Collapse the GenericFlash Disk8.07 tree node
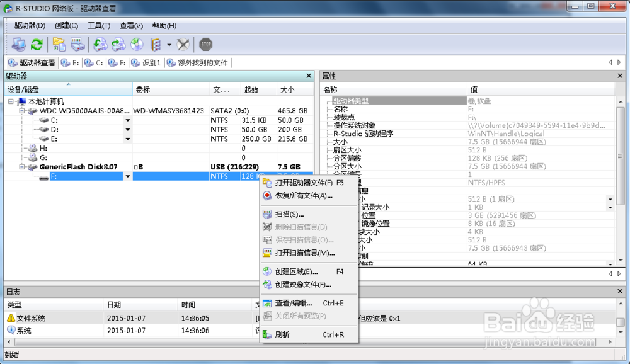 pos(21,167)
